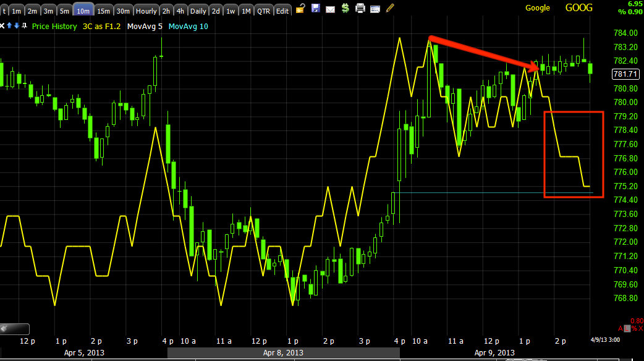Click the partially visible 't' tab
This screenshot has height=361, width=644.
(x=4, y=11)
